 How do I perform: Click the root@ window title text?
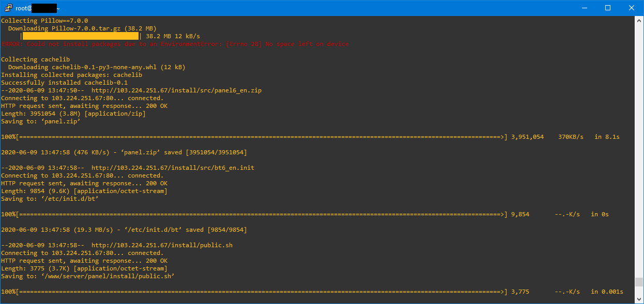23,8
